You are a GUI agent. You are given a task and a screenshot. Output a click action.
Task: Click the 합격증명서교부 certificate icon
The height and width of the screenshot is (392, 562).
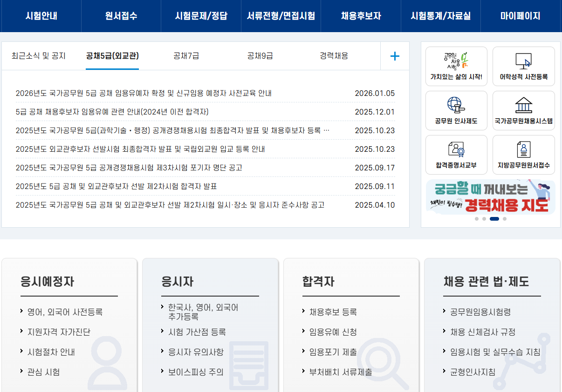click(456, 155)
